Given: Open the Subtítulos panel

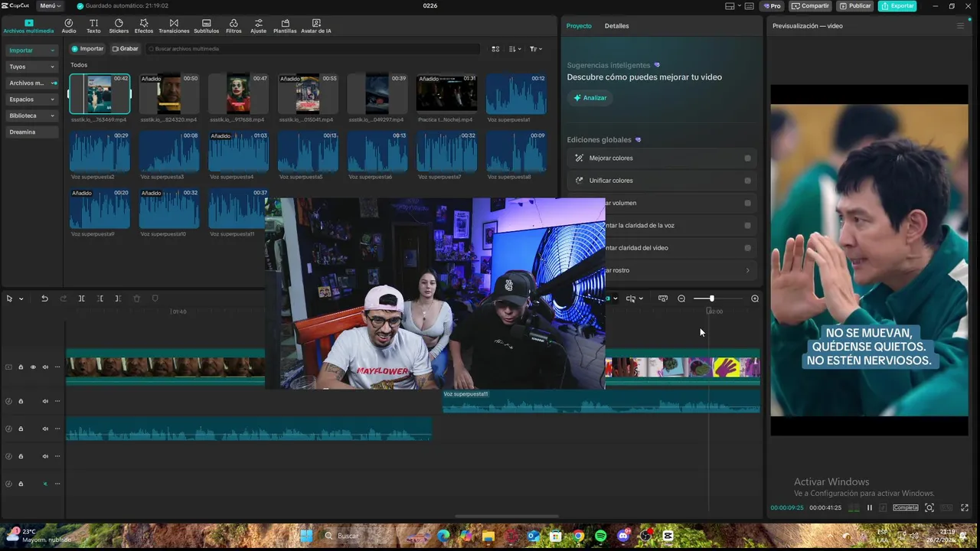Looking at the screenshot, I should pos(206,26).
